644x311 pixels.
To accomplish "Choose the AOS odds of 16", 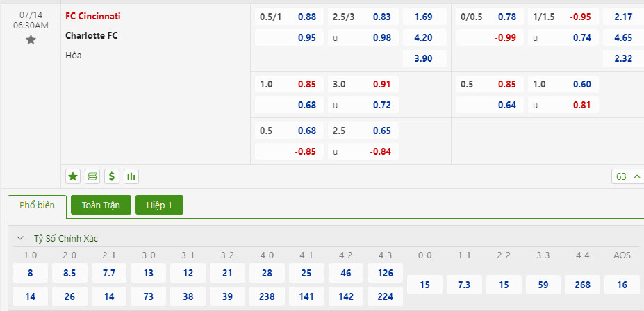I will click(622, 285).
